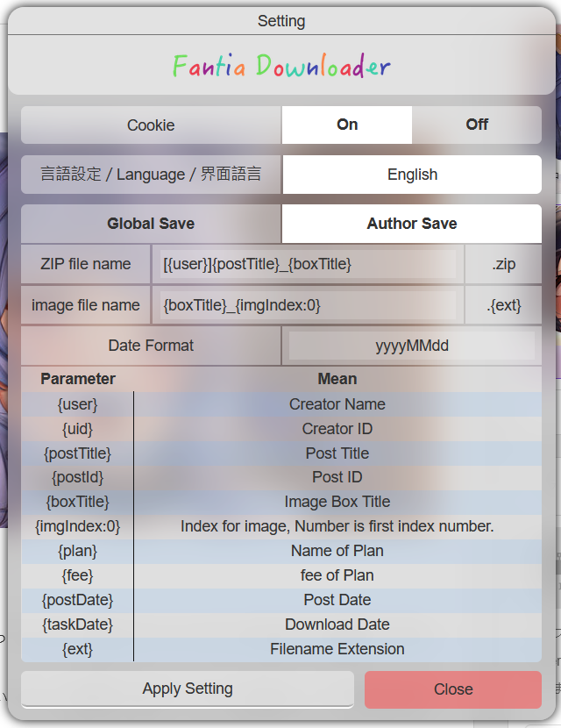Click the Apply Setting button
This screenshot has width=561, height=728.
tap(188, 689)
